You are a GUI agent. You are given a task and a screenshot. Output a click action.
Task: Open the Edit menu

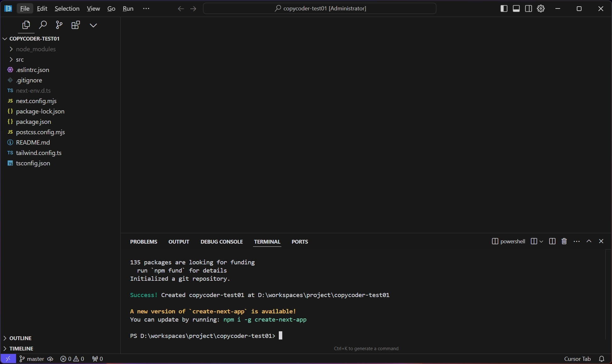pos(42,8)
